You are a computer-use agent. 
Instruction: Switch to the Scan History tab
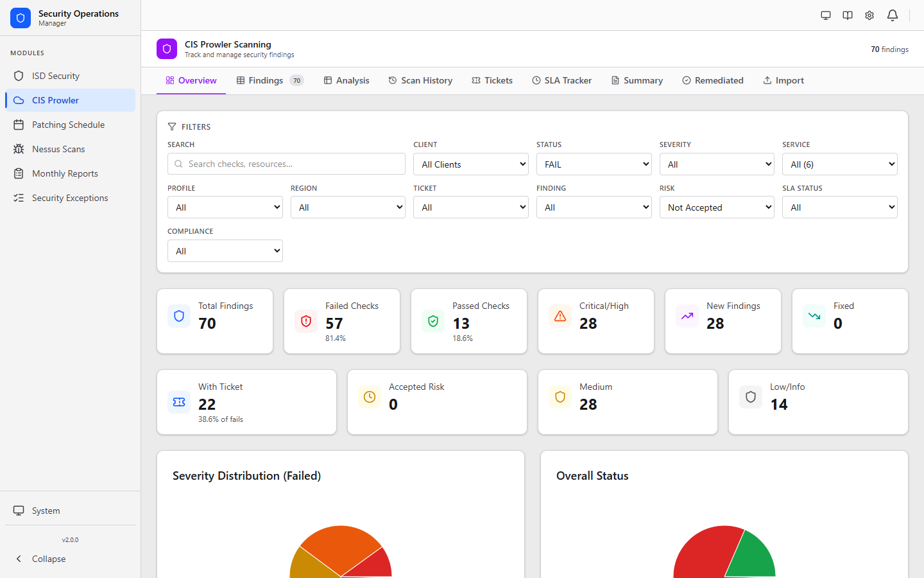[420, 81]
